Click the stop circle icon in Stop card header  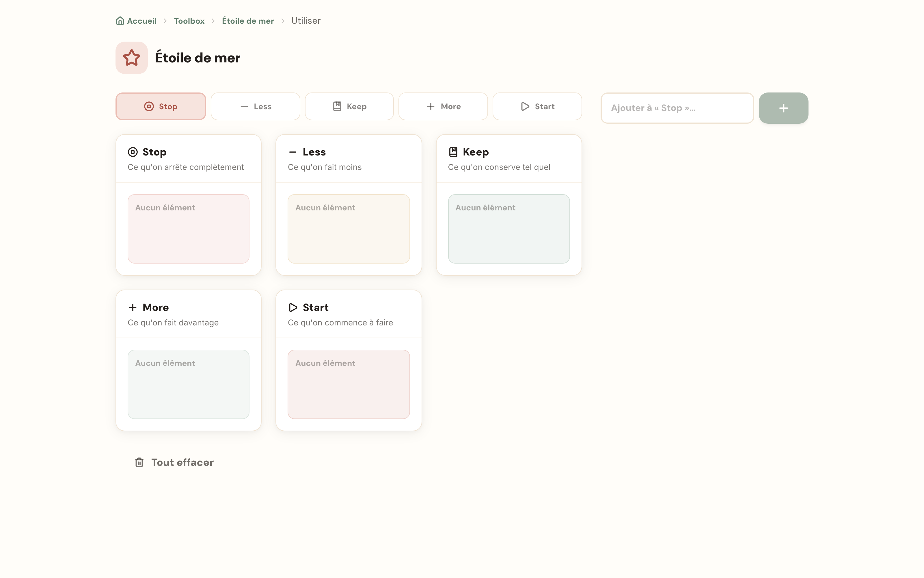tap(133, 152)
